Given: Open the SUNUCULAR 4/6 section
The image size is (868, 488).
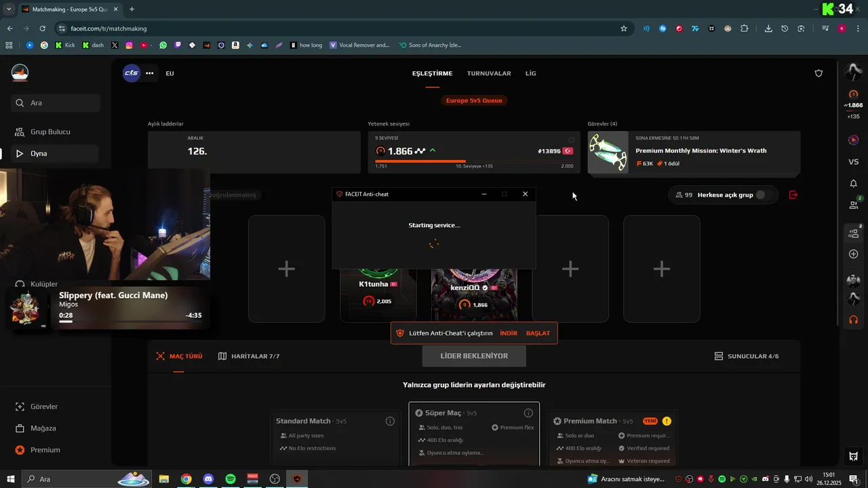Looking at the screenshot, I should [x=747, y=356].
